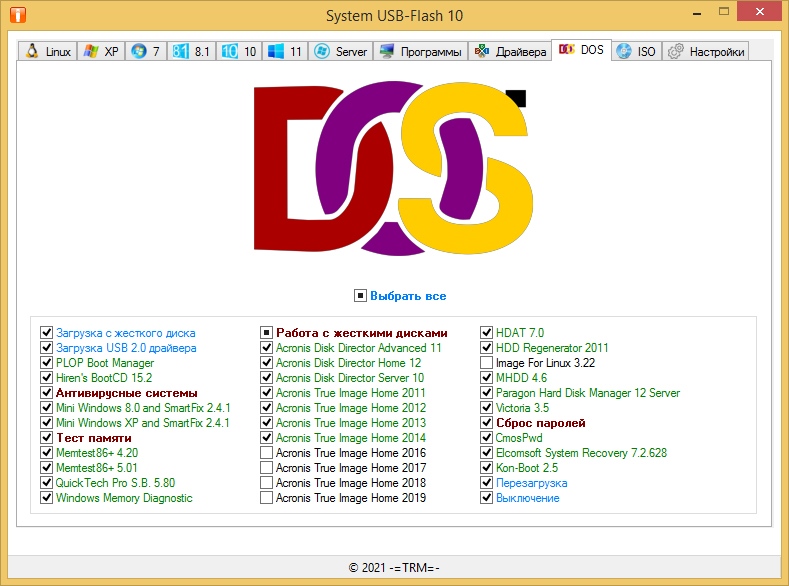The image size is (789, 586).
Task: Click the Windows XP flag icon
Action: click(x=91, y=51)
